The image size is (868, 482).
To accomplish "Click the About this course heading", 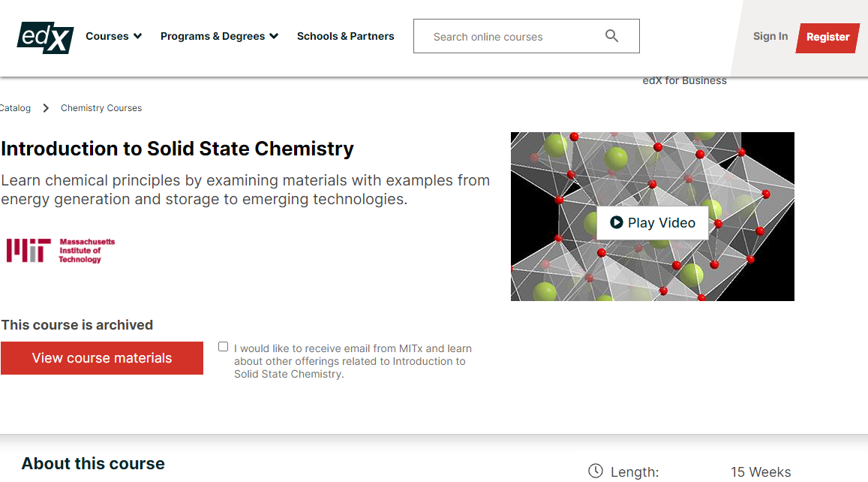I will point(93,463).
